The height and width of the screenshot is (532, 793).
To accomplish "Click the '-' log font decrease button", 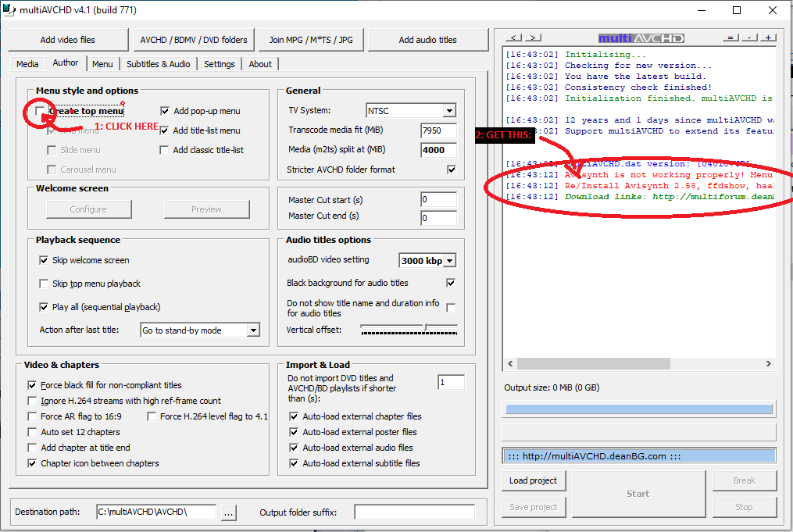I will (750, 37).
